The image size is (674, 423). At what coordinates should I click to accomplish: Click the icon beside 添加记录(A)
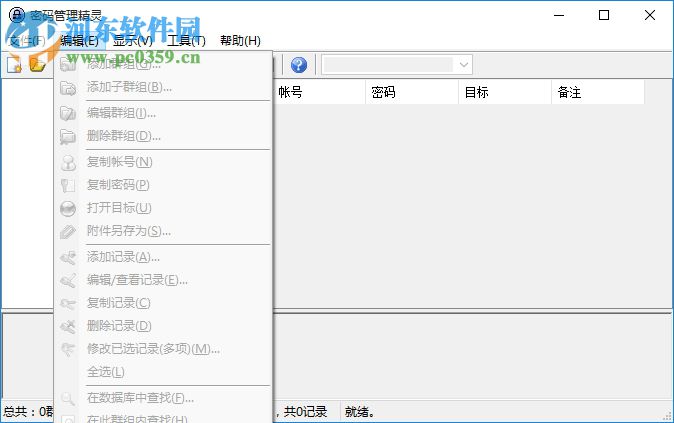point(68,257)
